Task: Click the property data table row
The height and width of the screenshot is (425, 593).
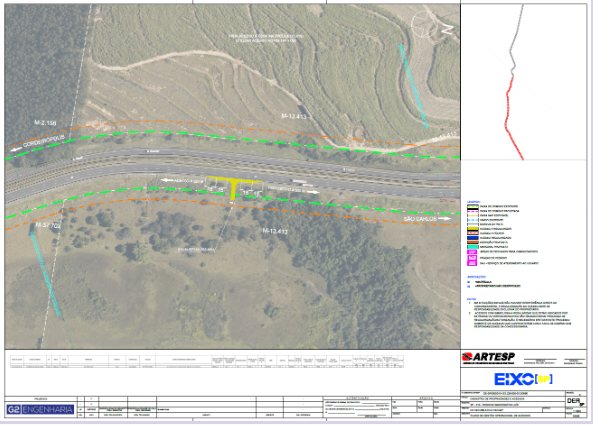Action: click(206, 366)
